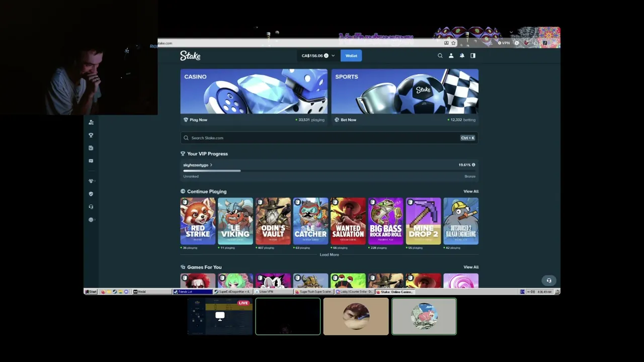Click Play Now under the Casino banner

click(195, 120)
